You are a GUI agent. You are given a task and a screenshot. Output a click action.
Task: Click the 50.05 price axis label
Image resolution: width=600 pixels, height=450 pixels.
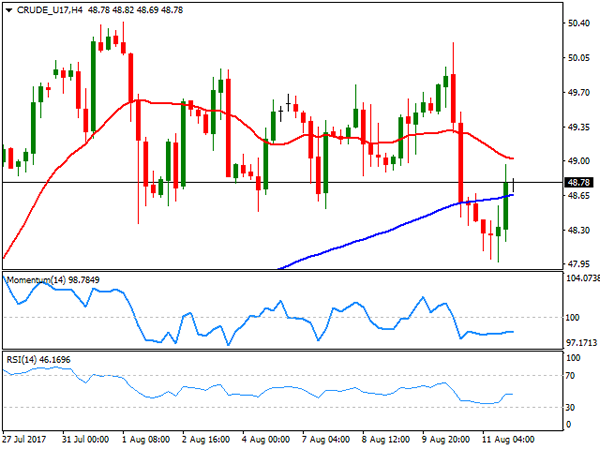(579, 58)
